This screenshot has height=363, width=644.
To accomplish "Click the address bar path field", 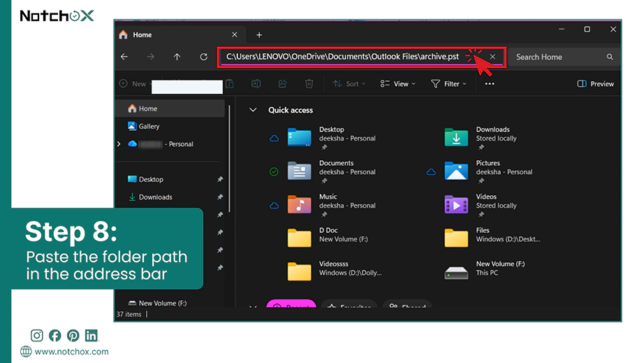I will pos(342,57).
